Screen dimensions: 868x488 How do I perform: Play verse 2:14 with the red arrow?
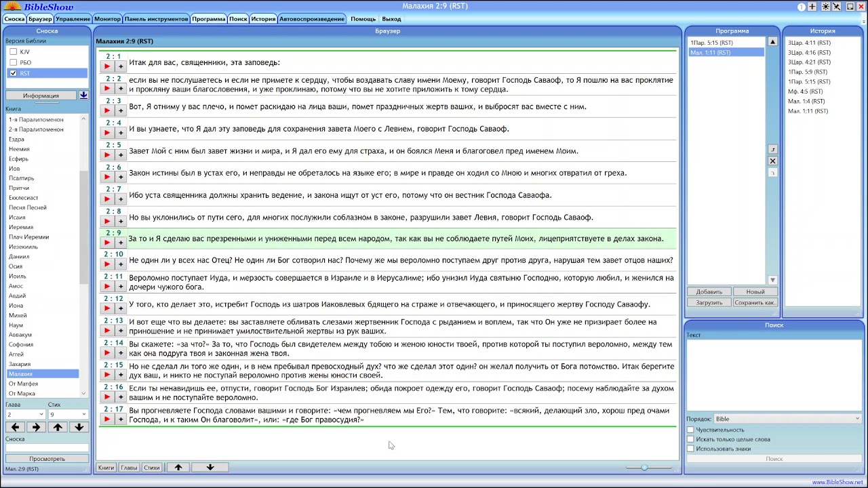pos(106,352)
